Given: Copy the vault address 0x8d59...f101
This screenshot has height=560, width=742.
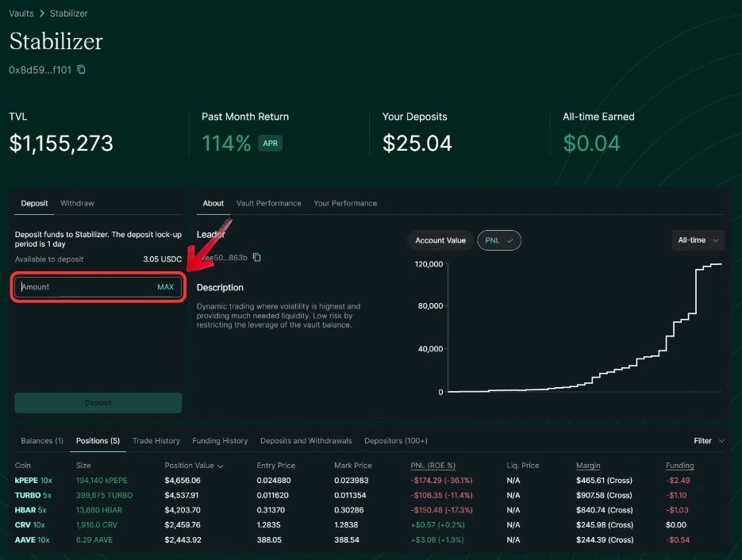Looking at the screenshot, I should (82, 70).
